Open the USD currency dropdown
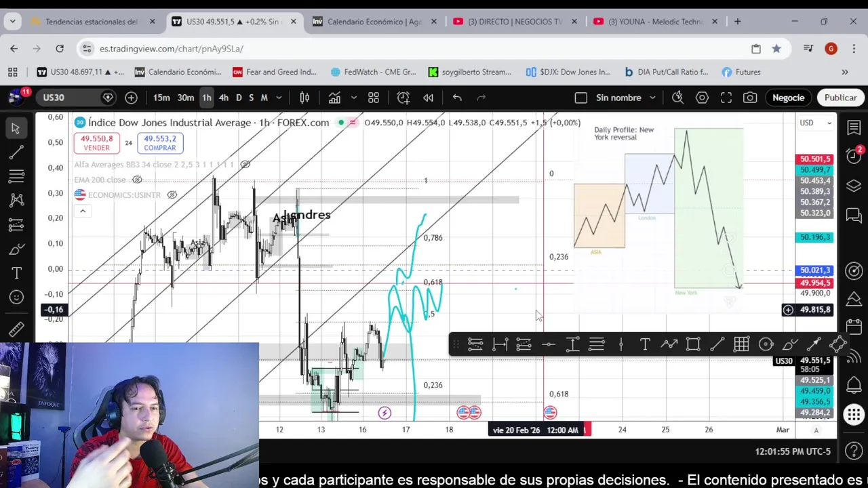The height and width of the screenshot is (488, 868). [x=816, y=123]
